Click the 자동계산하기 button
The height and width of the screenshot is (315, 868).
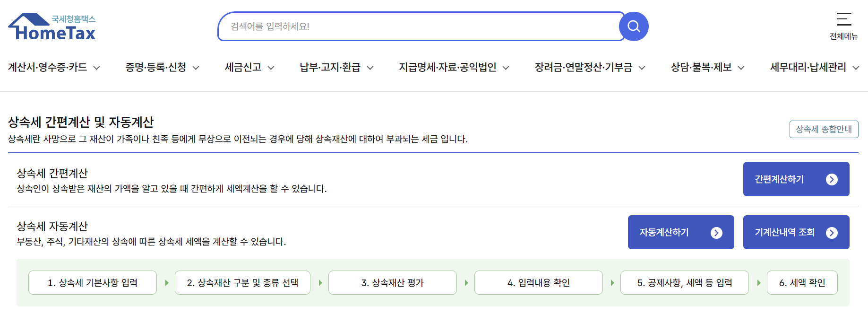(681, 232)
